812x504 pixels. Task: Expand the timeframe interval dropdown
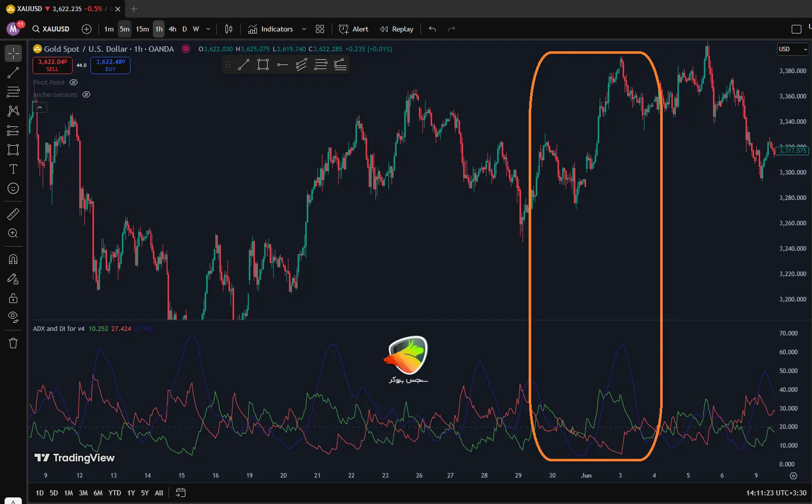(x=208, y=29)
